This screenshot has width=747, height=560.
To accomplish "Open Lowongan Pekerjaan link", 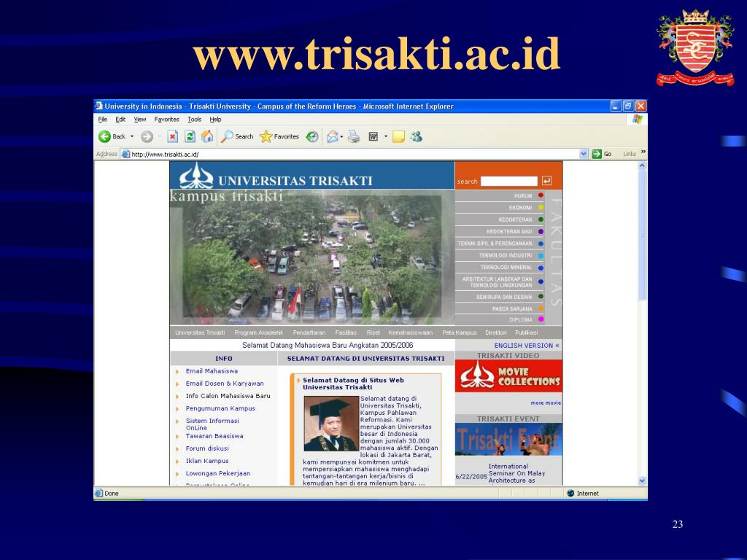I will 217,473.
